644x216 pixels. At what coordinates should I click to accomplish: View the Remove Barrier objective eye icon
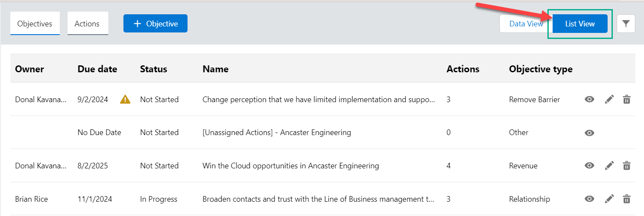pyautogui.click(x=589, y=100)
